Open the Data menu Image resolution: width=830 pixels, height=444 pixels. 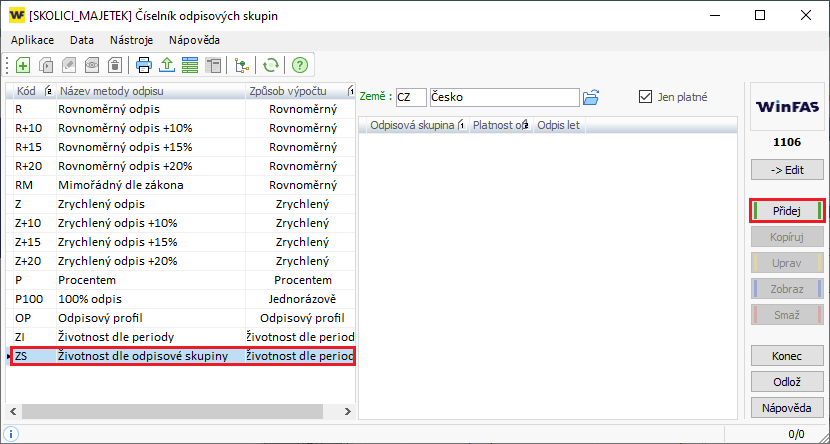[x=82, y=39]
